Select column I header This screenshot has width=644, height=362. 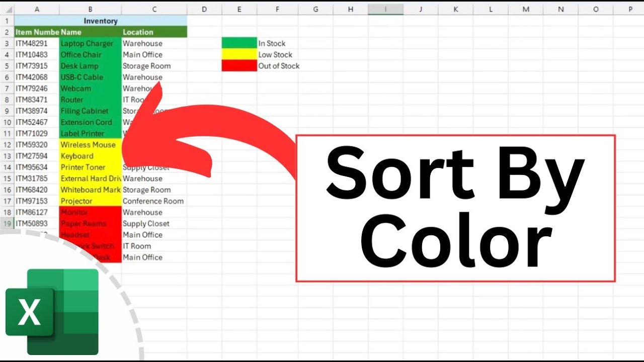[385, 9]
